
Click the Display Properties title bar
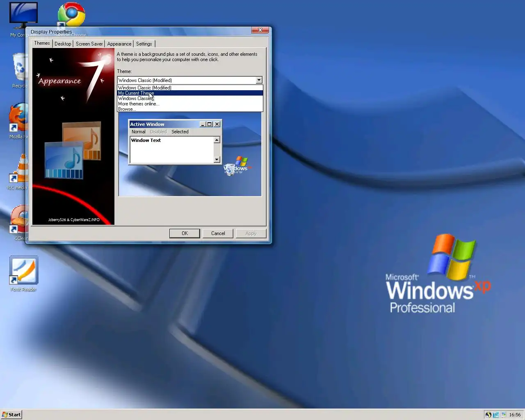point(139,32)
